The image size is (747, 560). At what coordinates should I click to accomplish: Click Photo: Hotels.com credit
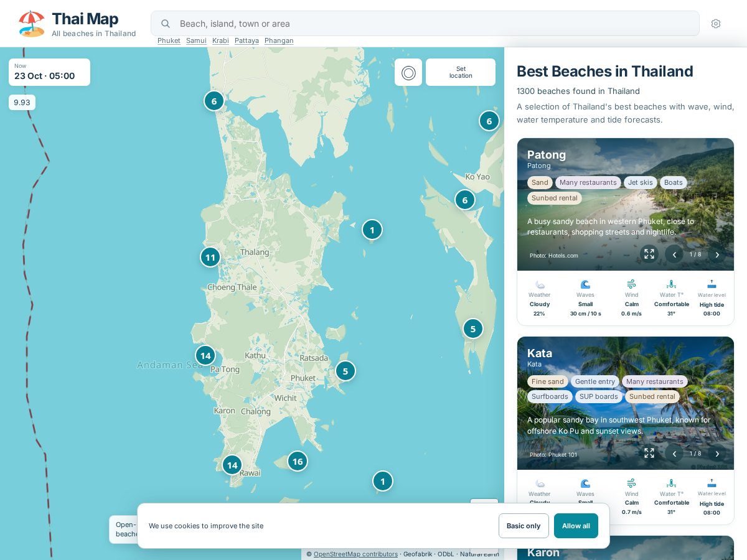pyautogui.click(x=554, y=256)
